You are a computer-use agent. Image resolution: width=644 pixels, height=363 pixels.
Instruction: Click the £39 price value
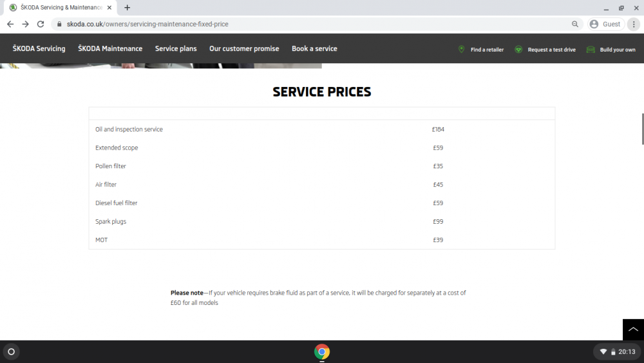(x=438, y=240)
